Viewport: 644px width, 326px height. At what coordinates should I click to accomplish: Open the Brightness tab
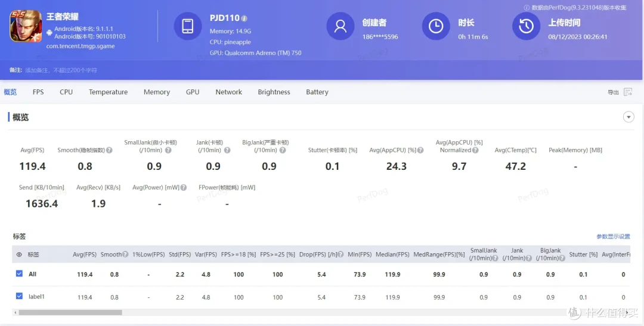pos(274,92)
